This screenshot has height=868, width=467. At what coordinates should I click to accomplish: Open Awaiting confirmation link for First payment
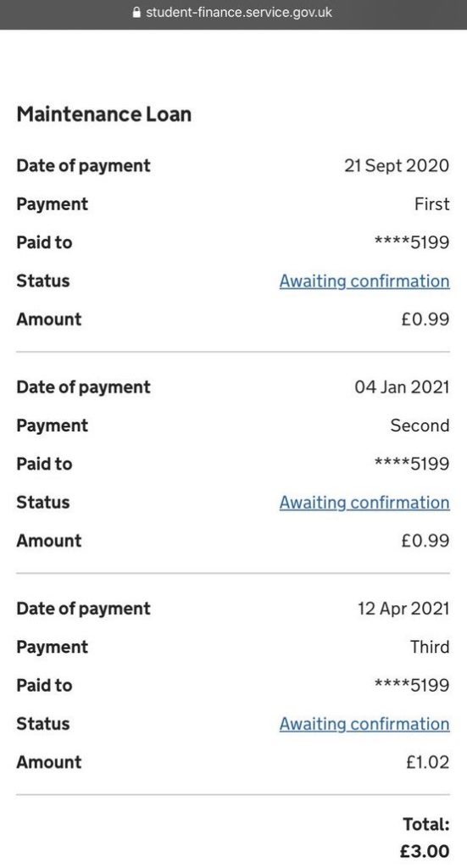pyautogui.click(x=364, y=281)
